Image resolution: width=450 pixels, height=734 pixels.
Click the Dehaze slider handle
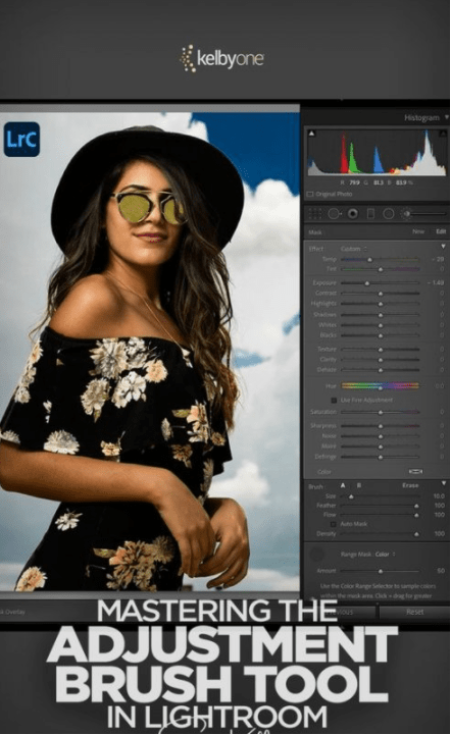click(380, 370)
